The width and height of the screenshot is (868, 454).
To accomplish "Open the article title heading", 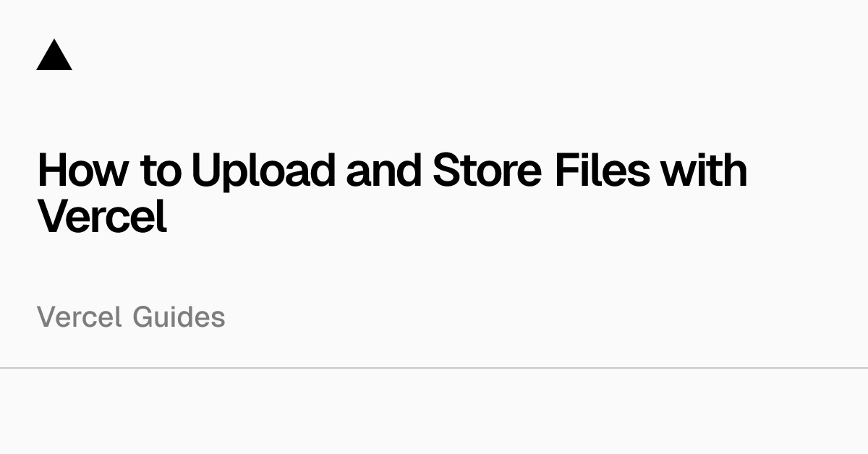I will 392,194.
